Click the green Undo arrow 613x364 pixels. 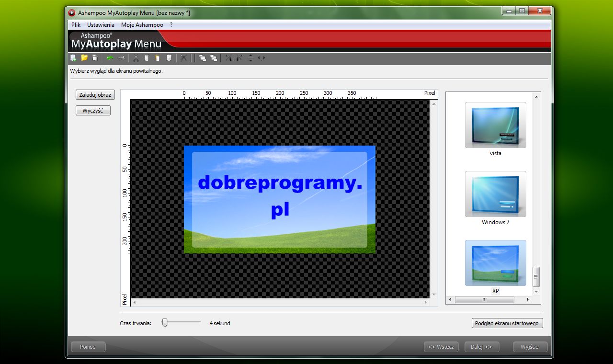[x=110, y=58]
